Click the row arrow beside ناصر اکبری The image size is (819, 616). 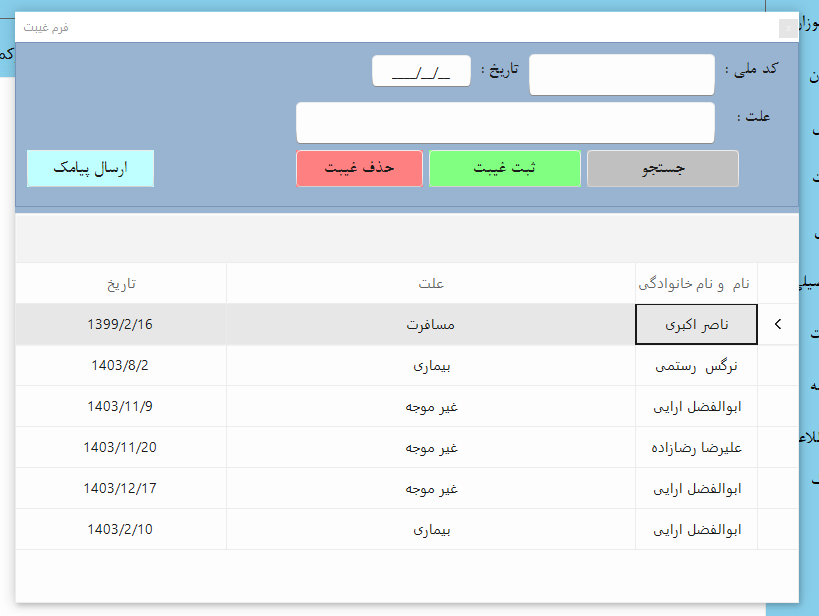pyautogui.click(x=778, y=325)
